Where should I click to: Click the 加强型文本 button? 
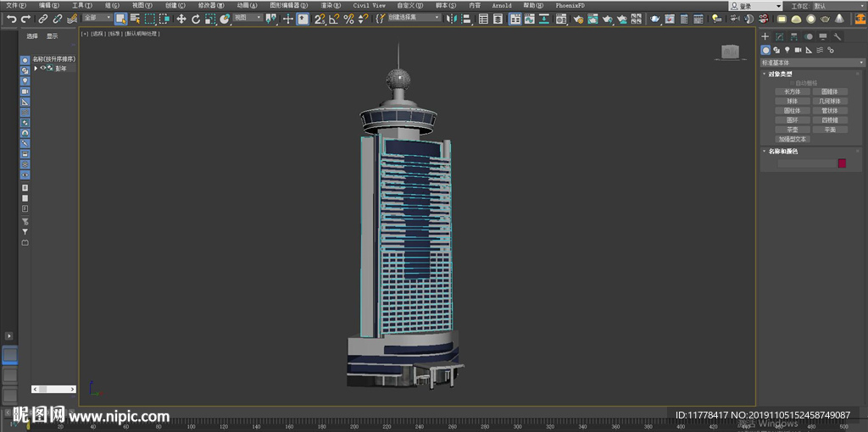coord(793,140)
